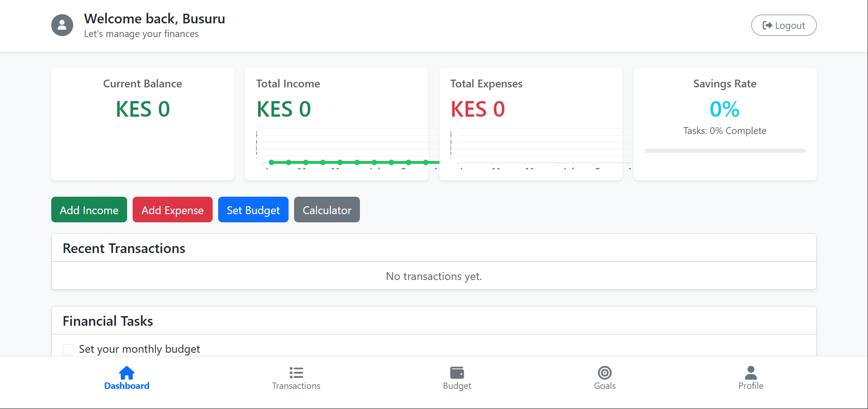868x409 pixels.
Task: Click the person icon for Profile
Action: (x=750, y=373)
